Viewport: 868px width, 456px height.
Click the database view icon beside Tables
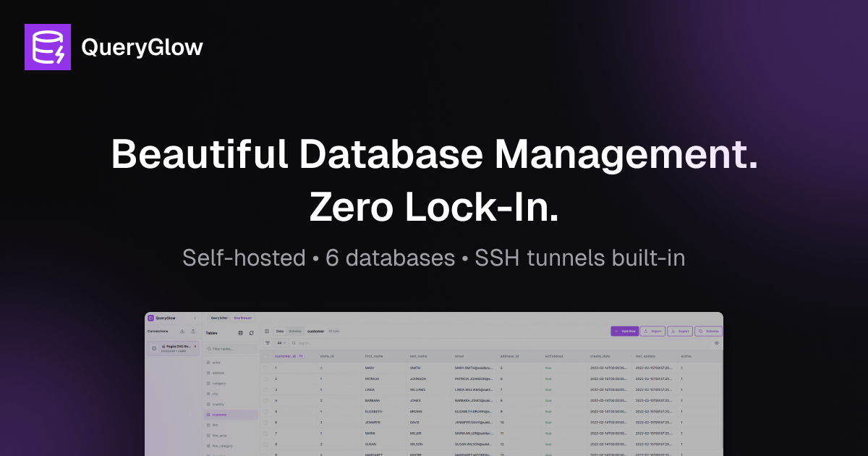point(241,333)
